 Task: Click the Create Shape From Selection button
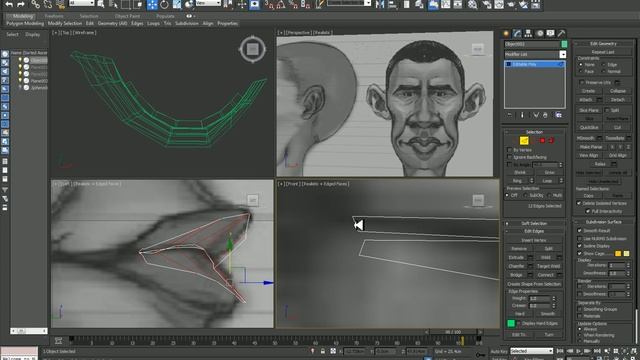534,284
